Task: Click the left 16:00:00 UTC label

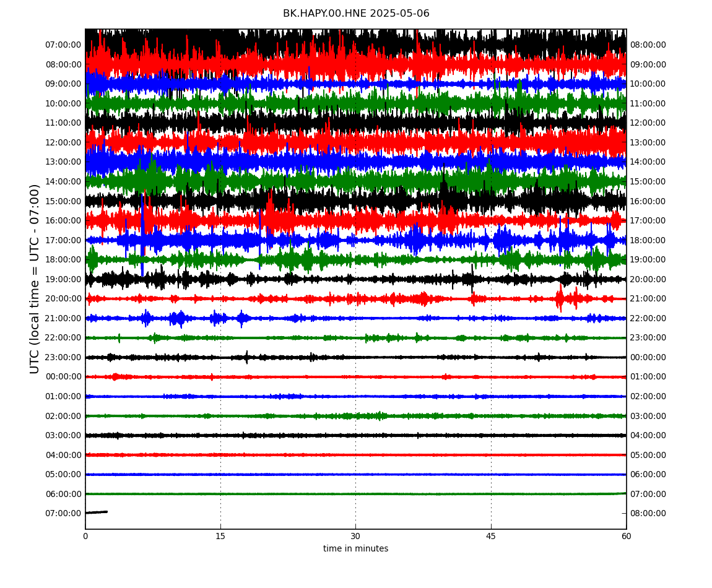Action: coord(63,221)
